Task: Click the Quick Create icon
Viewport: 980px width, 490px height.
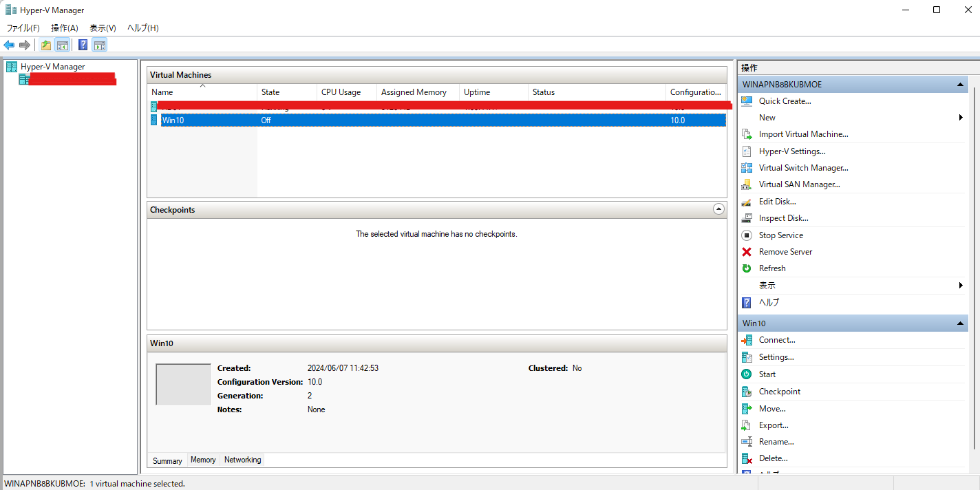Action: click(747, 101)
